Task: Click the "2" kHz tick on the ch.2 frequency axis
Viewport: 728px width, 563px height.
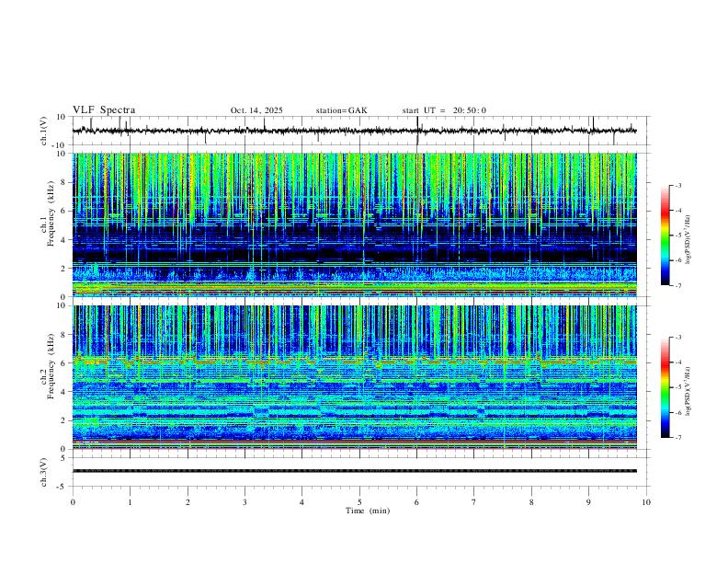Action: point(63,420)
